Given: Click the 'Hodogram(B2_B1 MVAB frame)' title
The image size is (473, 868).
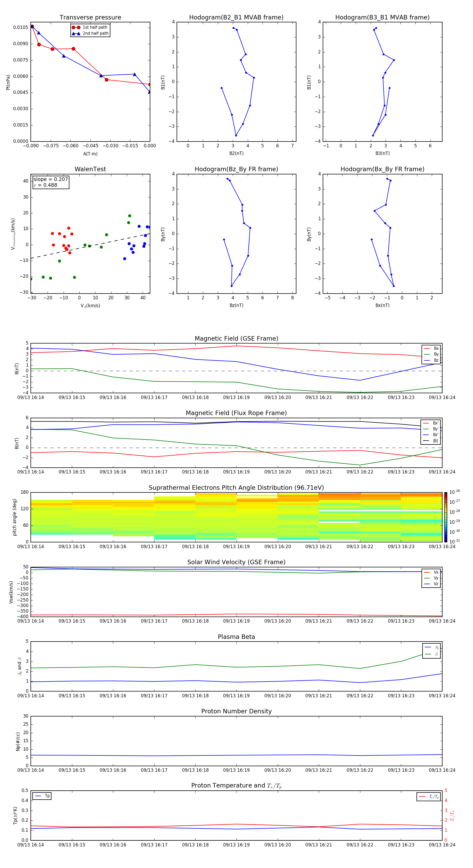Looking at the screenshot, I should tap(236, 18).
